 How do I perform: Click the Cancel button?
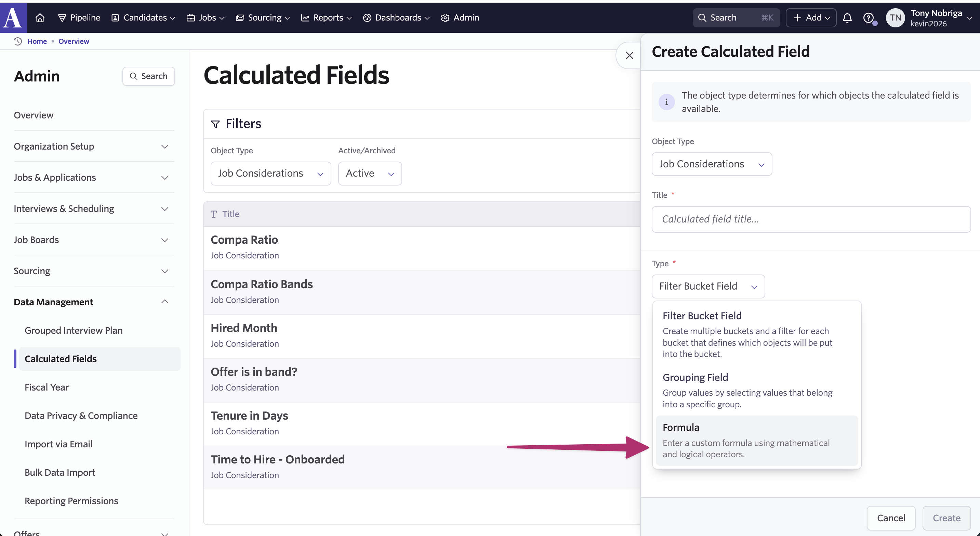(x=891, y=518)
